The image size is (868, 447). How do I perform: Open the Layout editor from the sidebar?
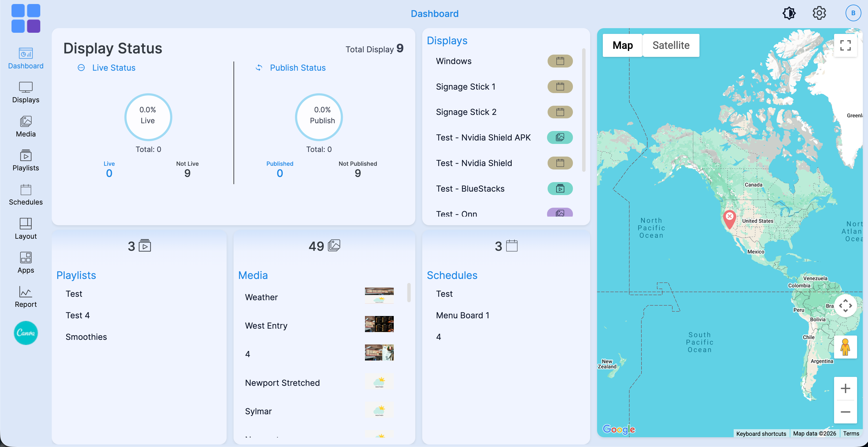pyautogui.click(x=26, y=229)
